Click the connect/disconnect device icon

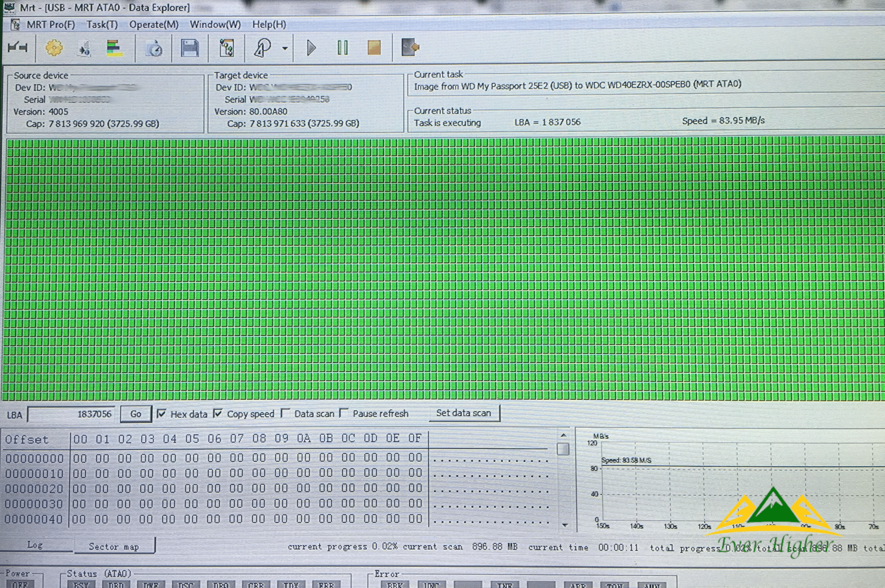pyautogui.click(x=17, y=48)
